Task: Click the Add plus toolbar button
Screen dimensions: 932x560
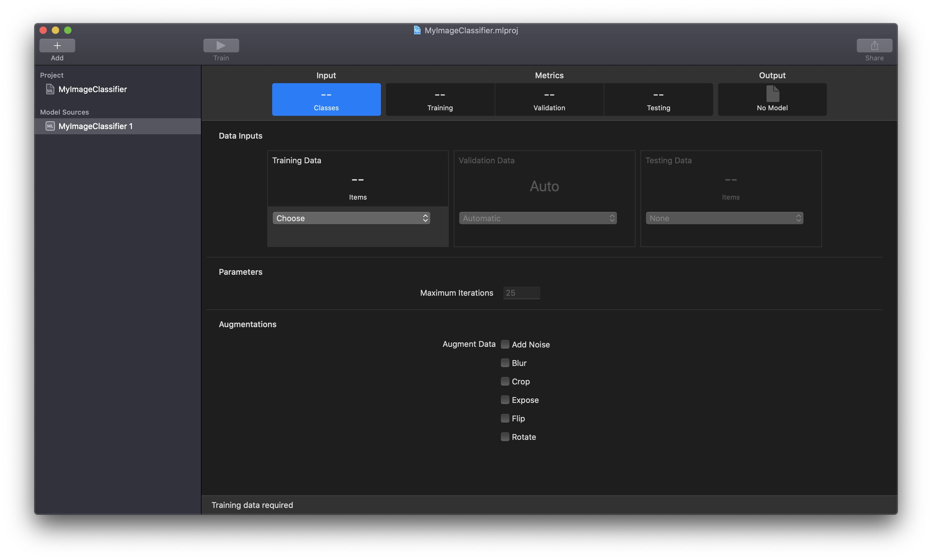Action: point(57,45)
